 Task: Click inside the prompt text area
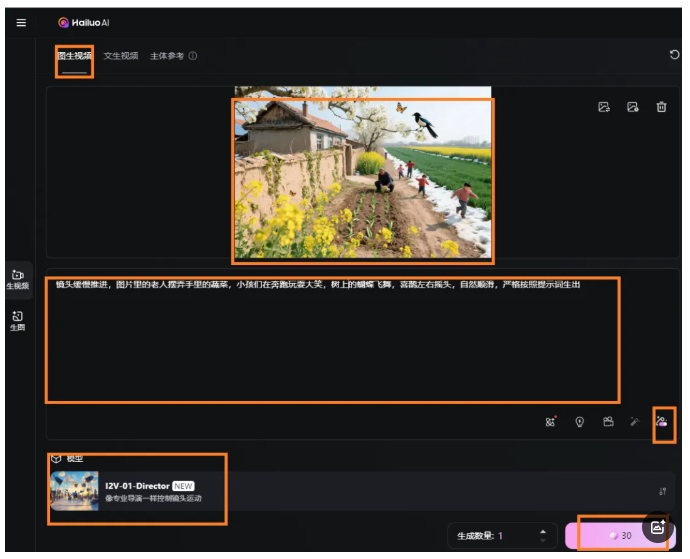point(332,340)
